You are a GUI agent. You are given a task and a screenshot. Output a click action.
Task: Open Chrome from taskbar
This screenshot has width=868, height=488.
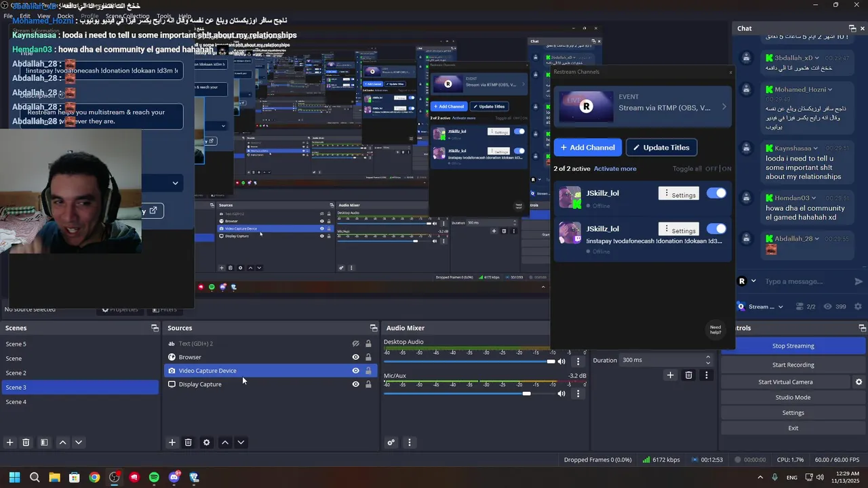pos(94,477)
